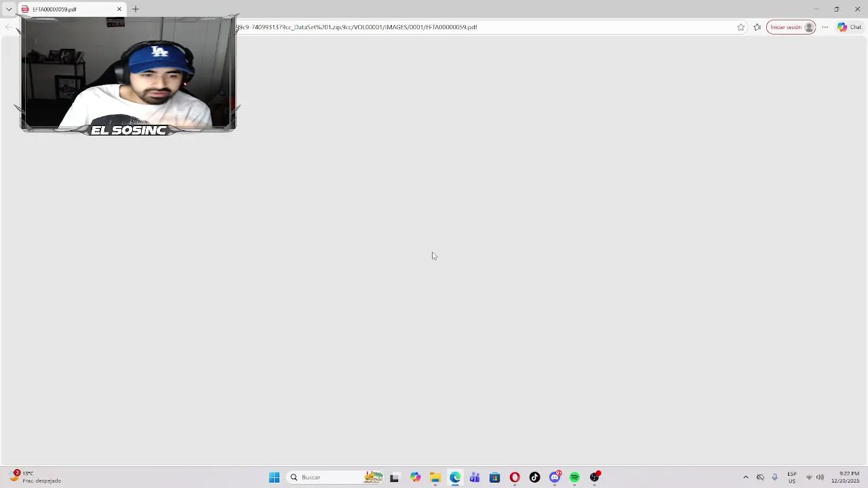Open OBS Studio from the taskbar
This screenshot has width=868, height=488.
(595, 477)
